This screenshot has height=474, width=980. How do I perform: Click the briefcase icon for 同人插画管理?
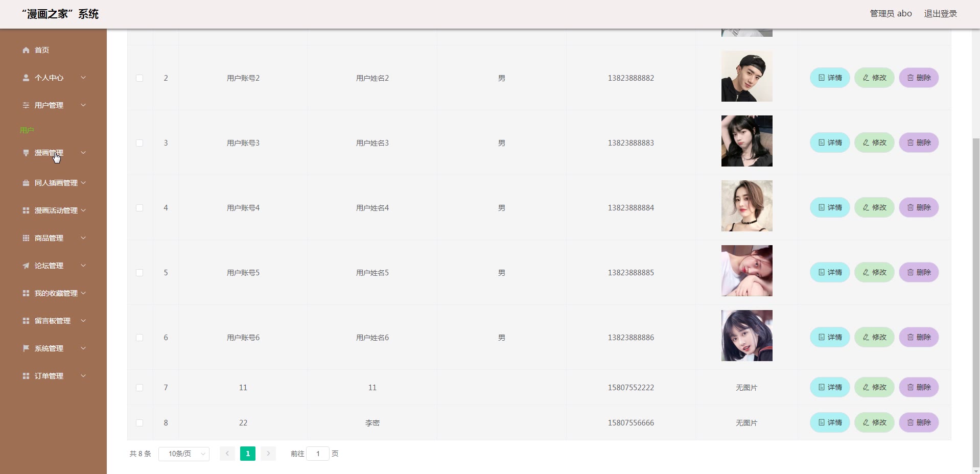[x=26, y=183]
